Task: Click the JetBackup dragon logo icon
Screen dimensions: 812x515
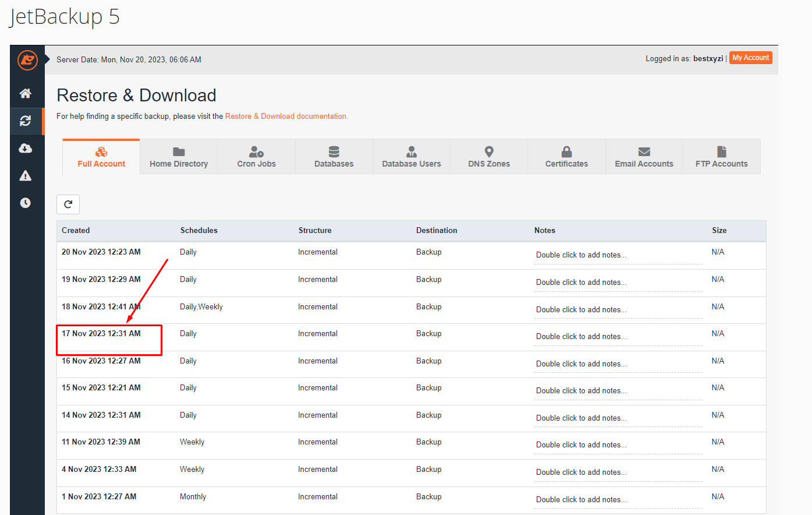Action: tap(27, 60)
